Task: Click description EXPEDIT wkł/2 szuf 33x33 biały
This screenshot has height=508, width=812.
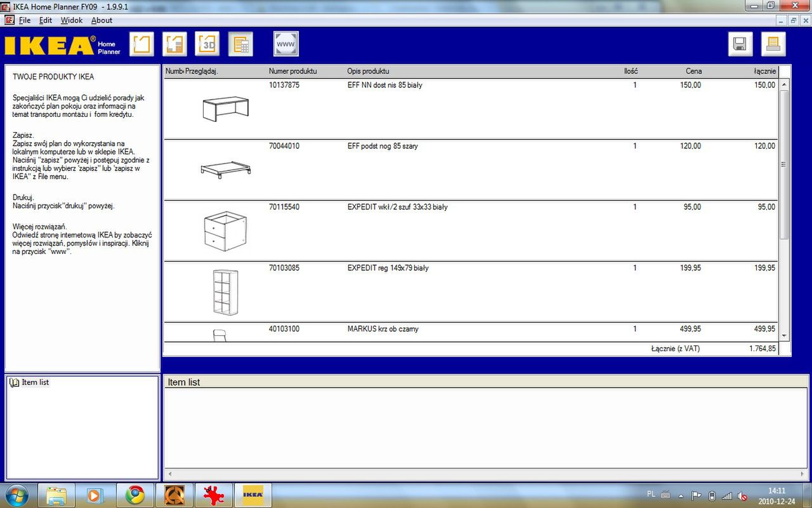Action: (x=398, y=207)
